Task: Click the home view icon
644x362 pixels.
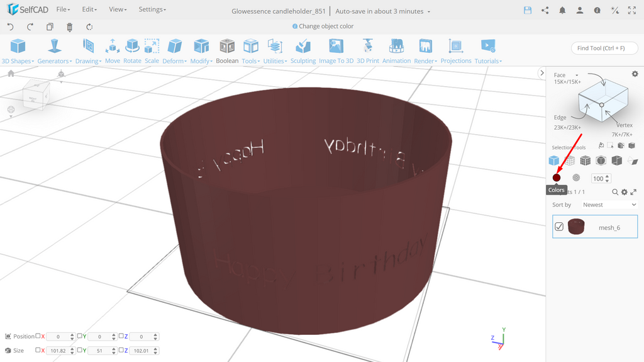Action: (11, 73)
